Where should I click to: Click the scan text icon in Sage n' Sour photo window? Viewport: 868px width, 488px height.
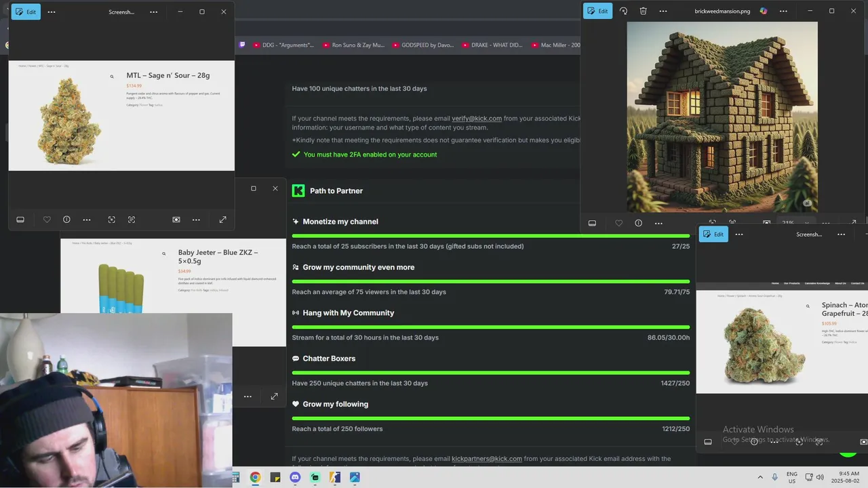[132, 220]
